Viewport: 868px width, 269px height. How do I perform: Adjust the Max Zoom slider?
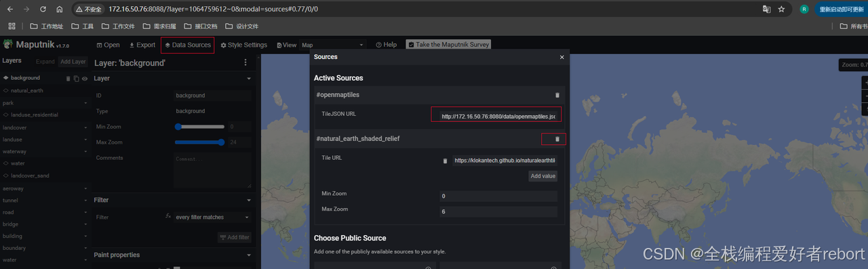pyautogui.click(x=200, y=142)
